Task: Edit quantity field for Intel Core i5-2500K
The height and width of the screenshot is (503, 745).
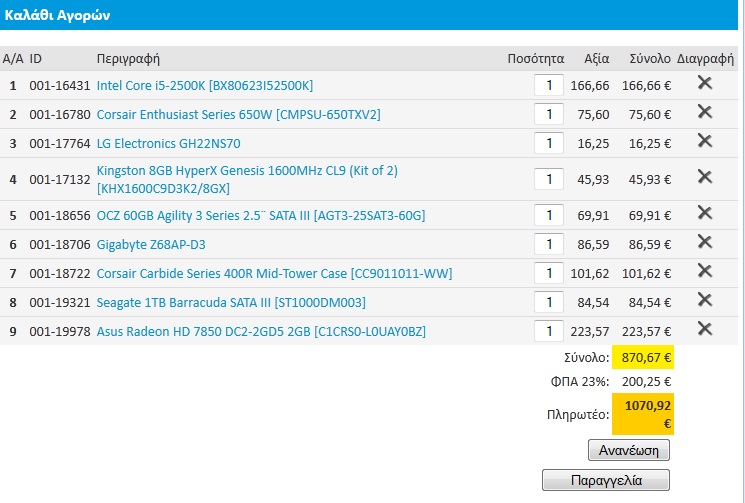Action: point(548,86)
